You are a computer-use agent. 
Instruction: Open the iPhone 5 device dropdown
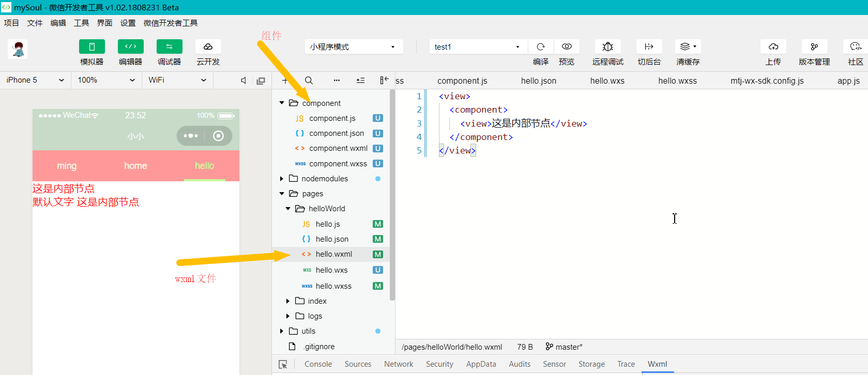35,80
